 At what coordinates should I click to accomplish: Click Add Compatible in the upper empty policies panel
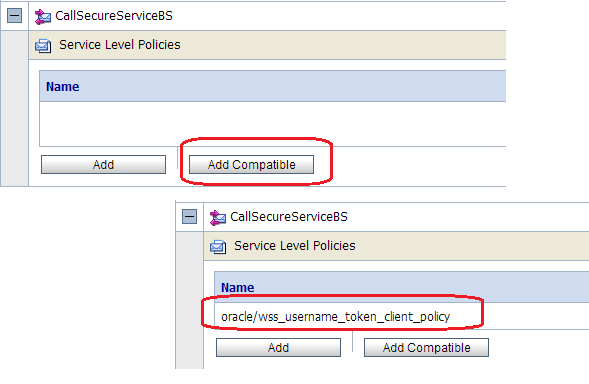pyautogui.click(x=251, y=165)
